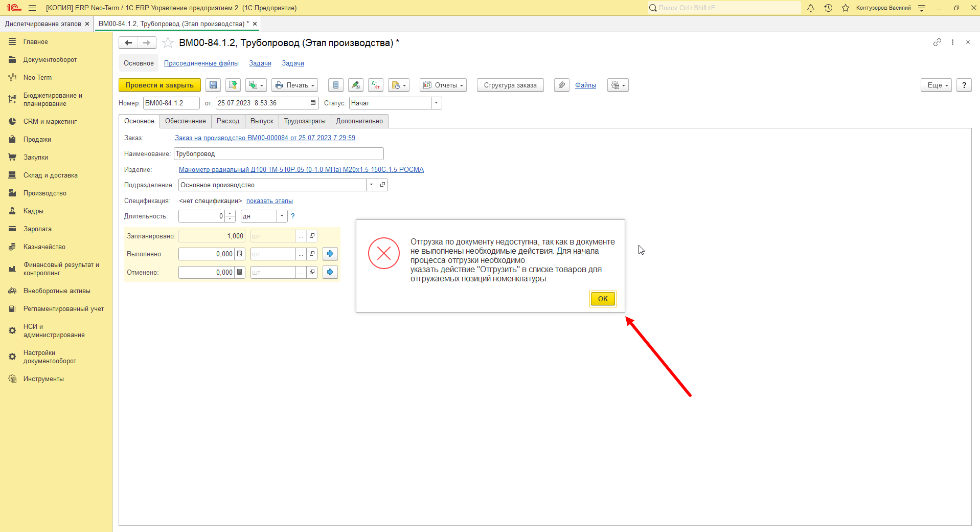Switch to the Расход tab
980x532 pixels.
(x=228, y=121)
